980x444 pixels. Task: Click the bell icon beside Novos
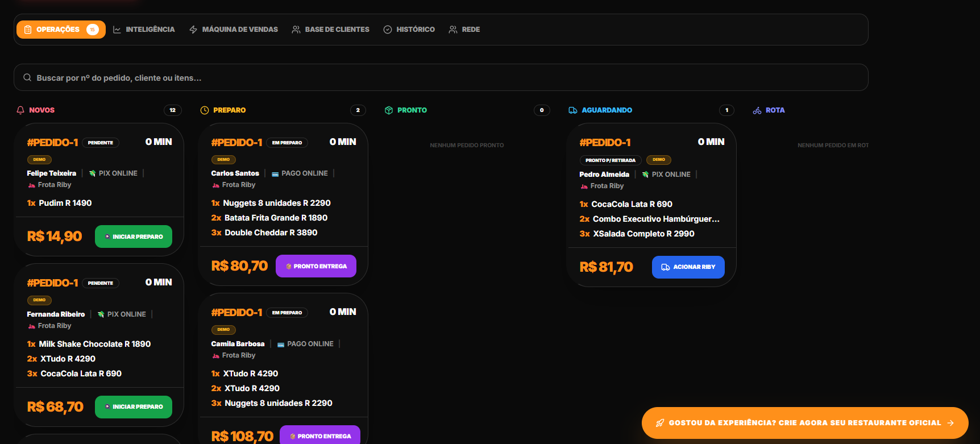point(20,110)
